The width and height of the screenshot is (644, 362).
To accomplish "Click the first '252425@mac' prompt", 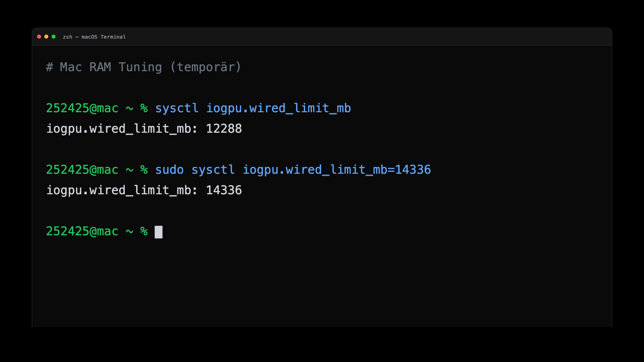I will coord(82,109).
